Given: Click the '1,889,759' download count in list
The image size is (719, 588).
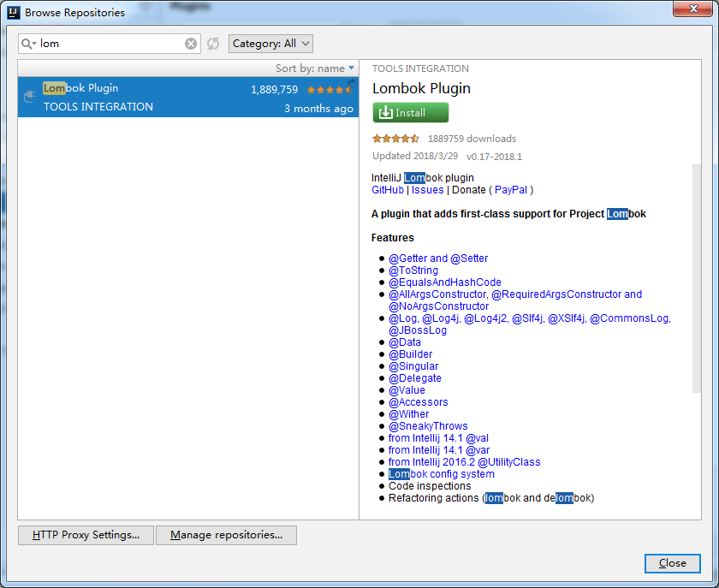Looking at the screenshot, I should coord(274,90).
